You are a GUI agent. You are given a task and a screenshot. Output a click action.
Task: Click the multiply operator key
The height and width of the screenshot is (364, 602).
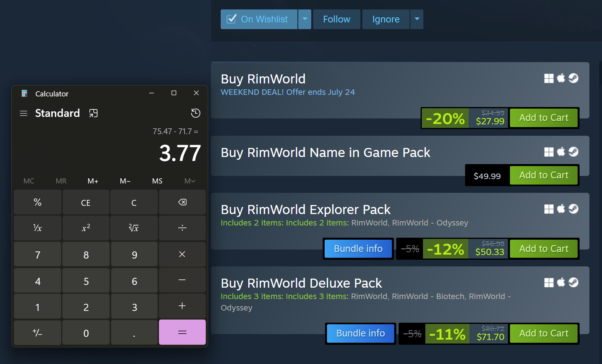pos(182,254)
